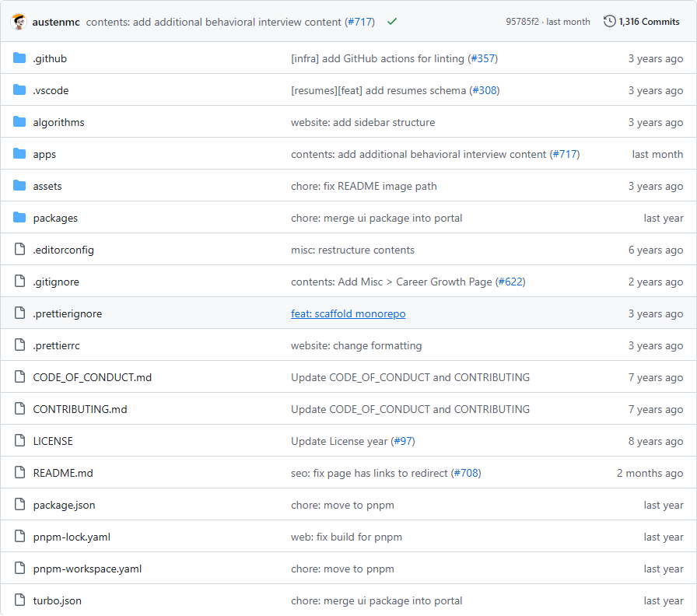
Task: Click the README.md file icon
Action: 19,473
